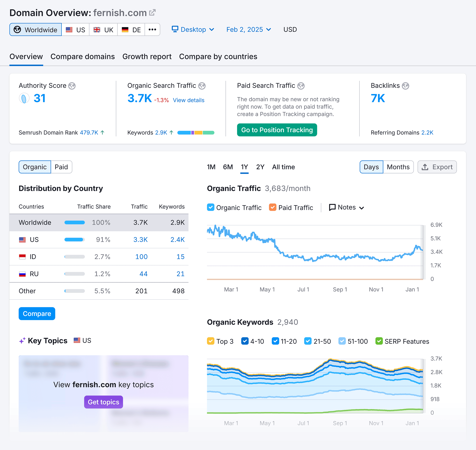Click RU traffic value 44

(x=143, y=274)
